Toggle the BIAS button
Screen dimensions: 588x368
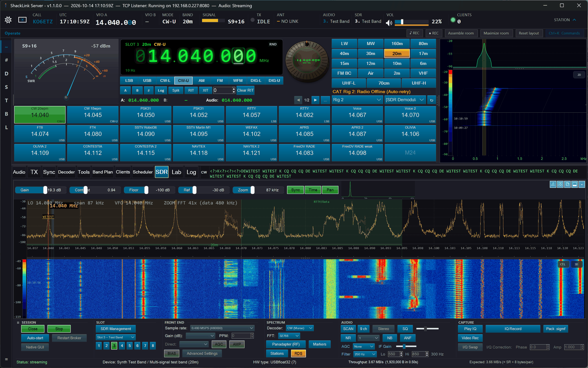(172, 354)
